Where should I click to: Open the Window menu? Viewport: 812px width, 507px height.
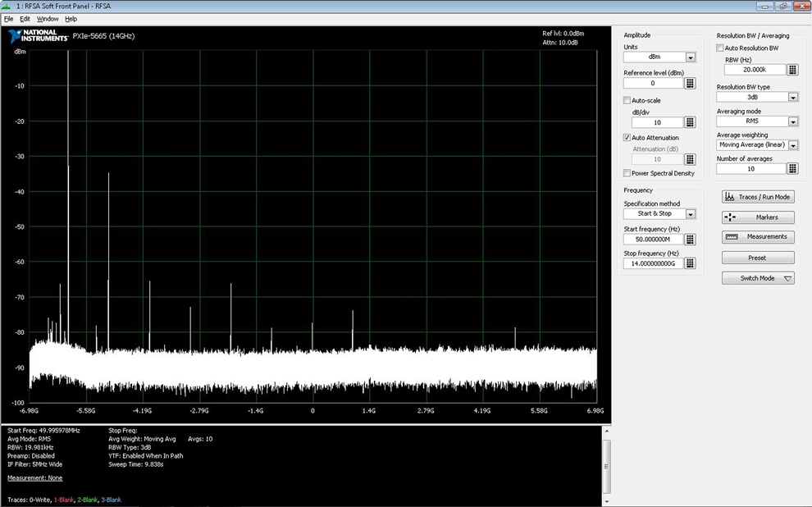pyautogui.click(x=48, y=19)
